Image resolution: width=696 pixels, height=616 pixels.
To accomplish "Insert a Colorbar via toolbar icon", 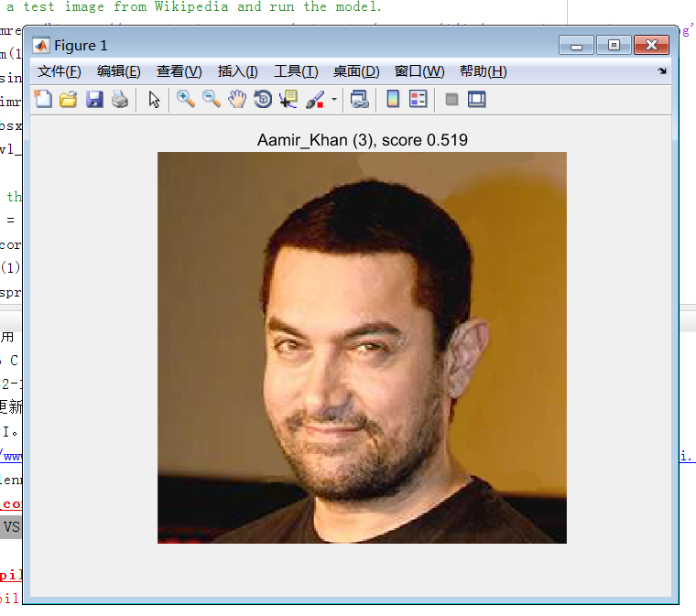I will pos(393,99).
